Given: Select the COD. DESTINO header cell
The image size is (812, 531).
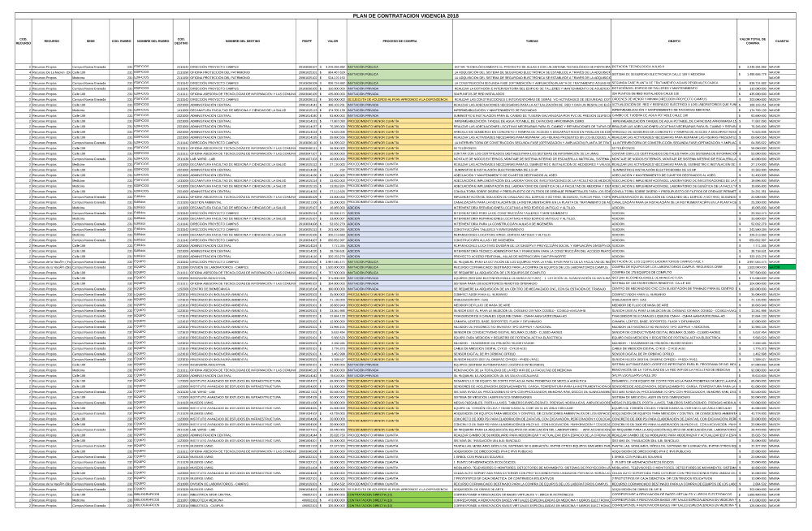Looking at the screenshot, I should click(181, 41).
